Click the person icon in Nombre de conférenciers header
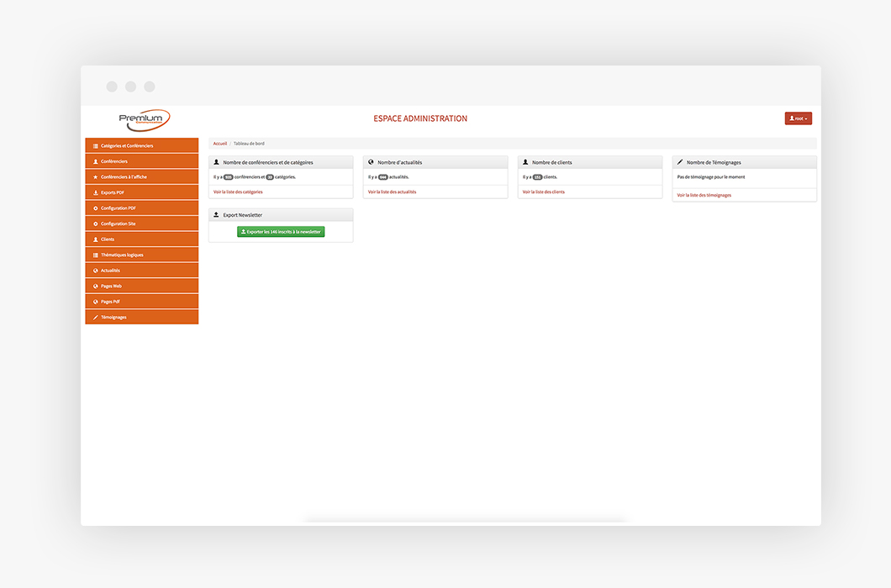This screenshot has width=891, height=588. tap(217, 162)
